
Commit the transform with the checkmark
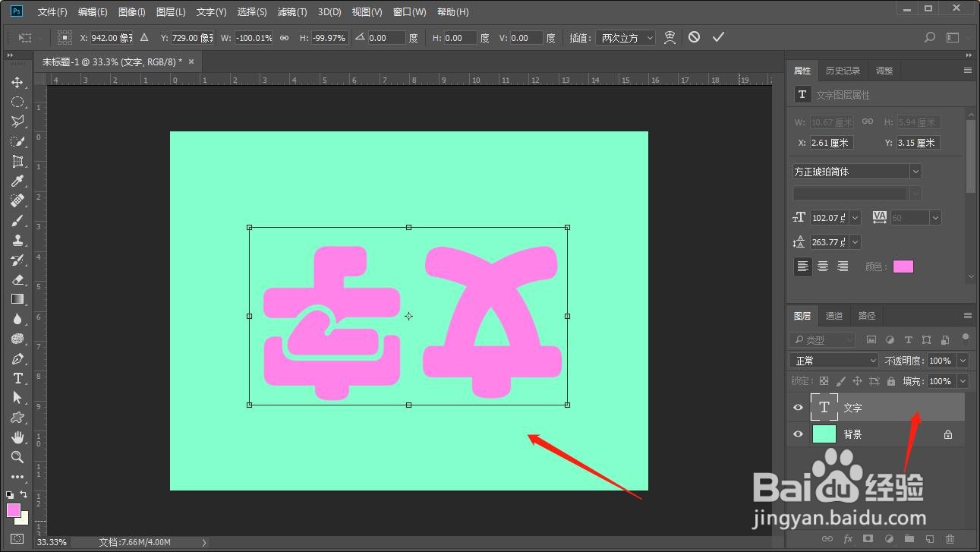click(718, 37)
